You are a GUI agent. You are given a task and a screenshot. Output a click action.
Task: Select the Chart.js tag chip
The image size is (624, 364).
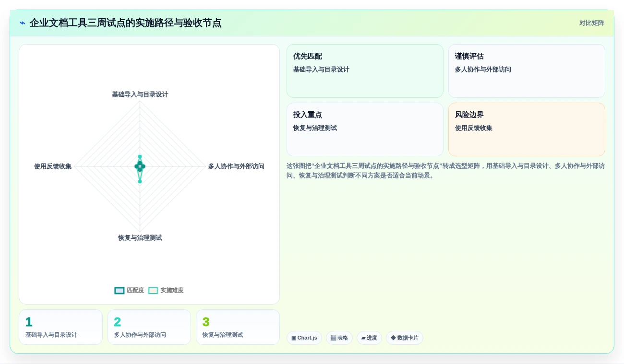coord(304,338)
